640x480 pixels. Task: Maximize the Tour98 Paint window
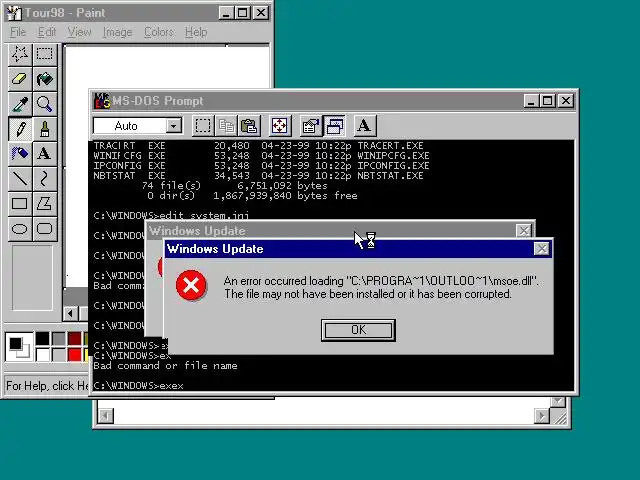pos(242,13)
